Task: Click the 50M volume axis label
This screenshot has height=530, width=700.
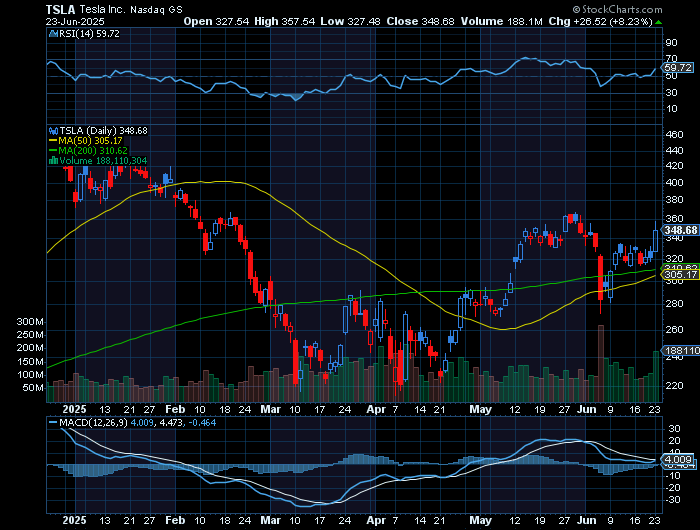Action: 33,388
